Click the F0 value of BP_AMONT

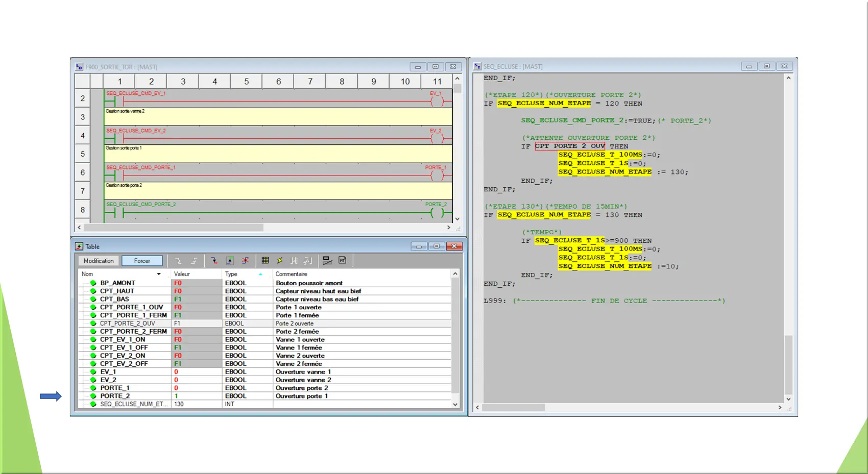coord(178,283)
